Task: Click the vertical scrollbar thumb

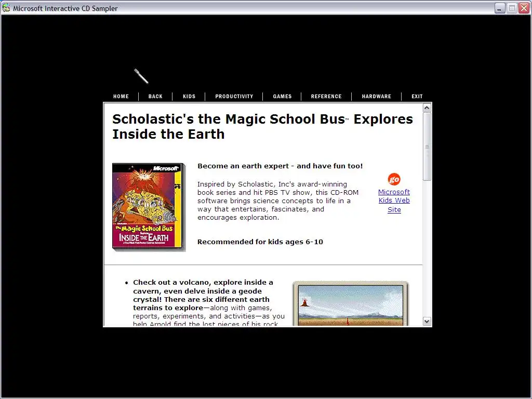Action: point(427,147)
